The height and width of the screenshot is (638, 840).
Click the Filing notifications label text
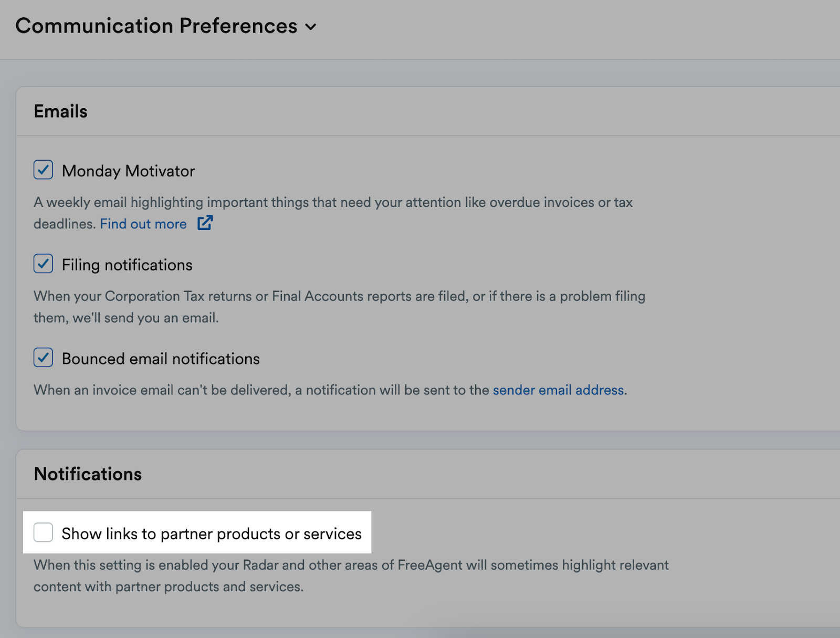[127, 265]
